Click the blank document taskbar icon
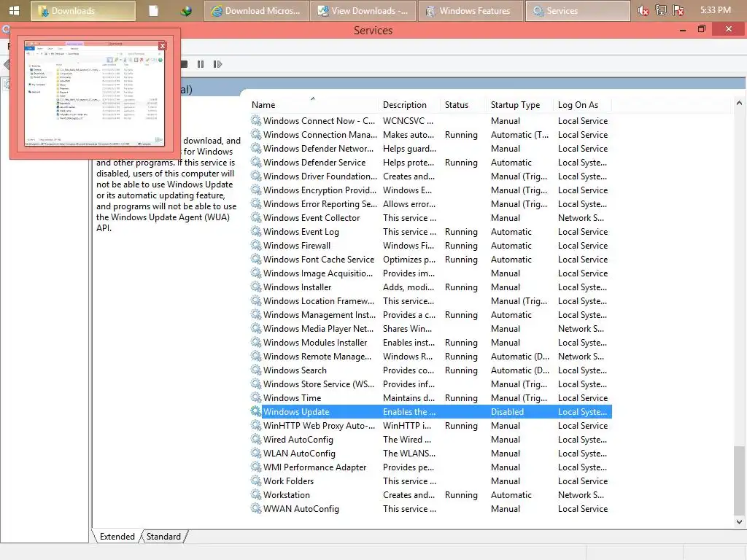The image size is (747, 560). (153, 10)
